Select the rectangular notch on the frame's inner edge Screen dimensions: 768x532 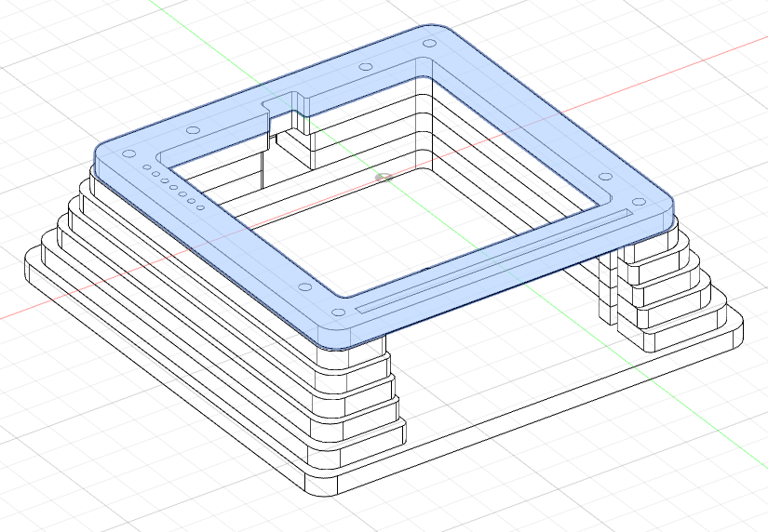tap(283, 104)
